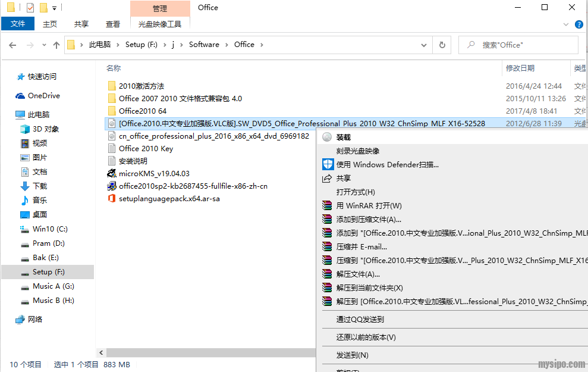
Task: Open the 光盘映像工具 ribbon tab
Action: 160,24
